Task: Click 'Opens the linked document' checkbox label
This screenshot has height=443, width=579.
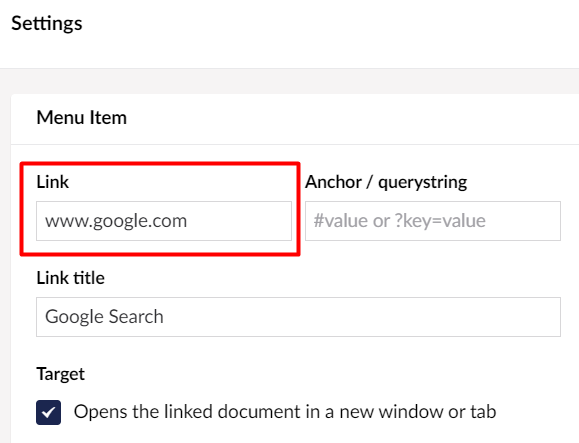Action: pyautogui.click(x=285, y=412)
